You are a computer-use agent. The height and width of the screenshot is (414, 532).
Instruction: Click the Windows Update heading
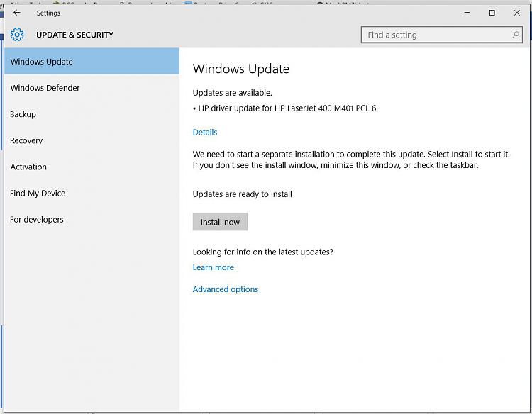tap(241, 69)
